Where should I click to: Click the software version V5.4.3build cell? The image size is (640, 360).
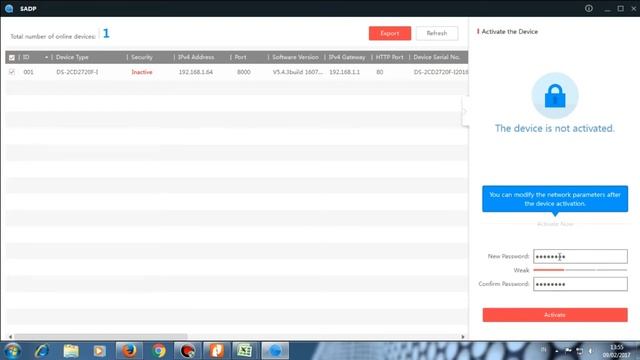[298, 72]
